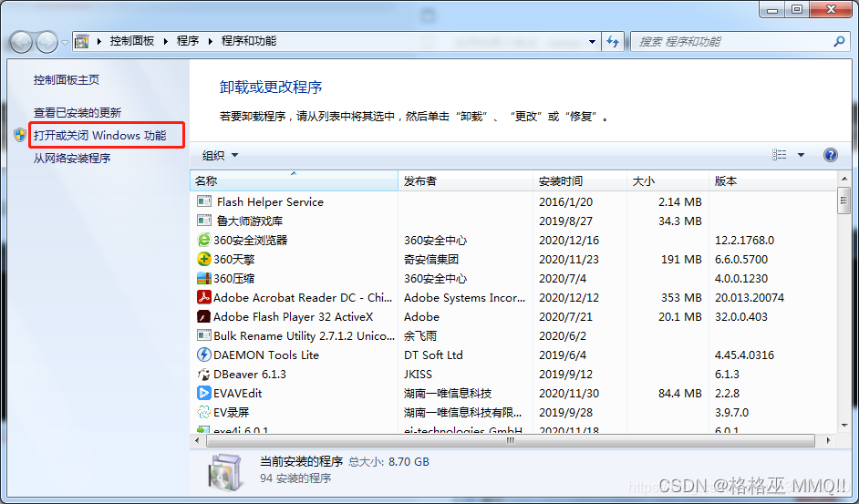Viewport: 859px width, 504px height.
Task: Expand the arrow before 控制面板 breadcrumb
Action: (x=99, y=41)
